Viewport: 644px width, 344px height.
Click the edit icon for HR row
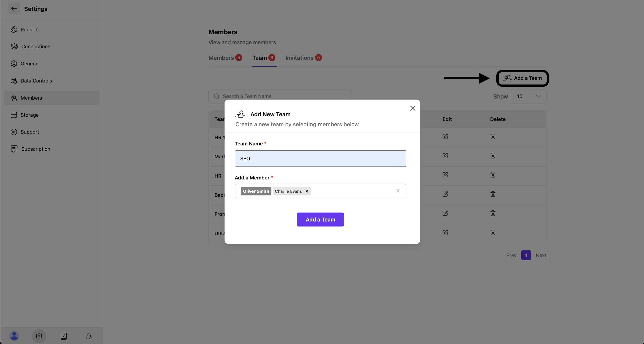point(445,175)
